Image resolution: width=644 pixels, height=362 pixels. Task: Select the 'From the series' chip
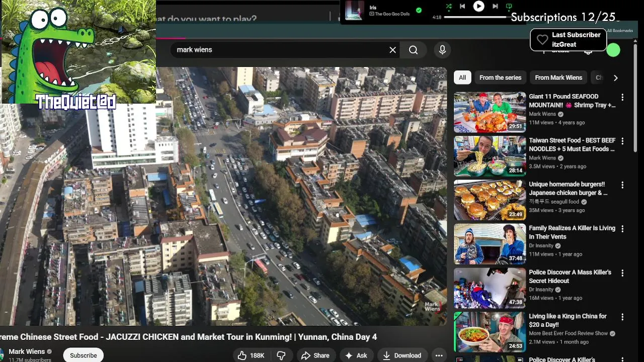tap(500, 77)
